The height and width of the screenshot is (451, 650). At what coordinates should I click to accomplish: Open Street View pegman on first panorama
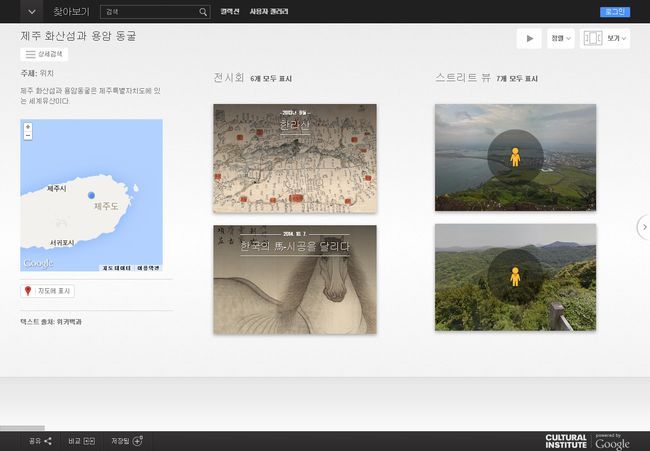point(515,157)
